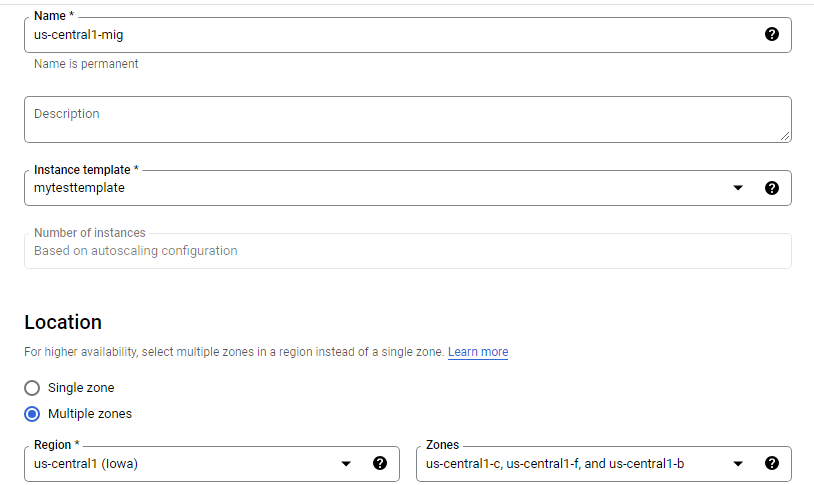The width and height of the screenshot is (814, 485).
Task: Click the Number of instances field
Action: click(408, 251)
